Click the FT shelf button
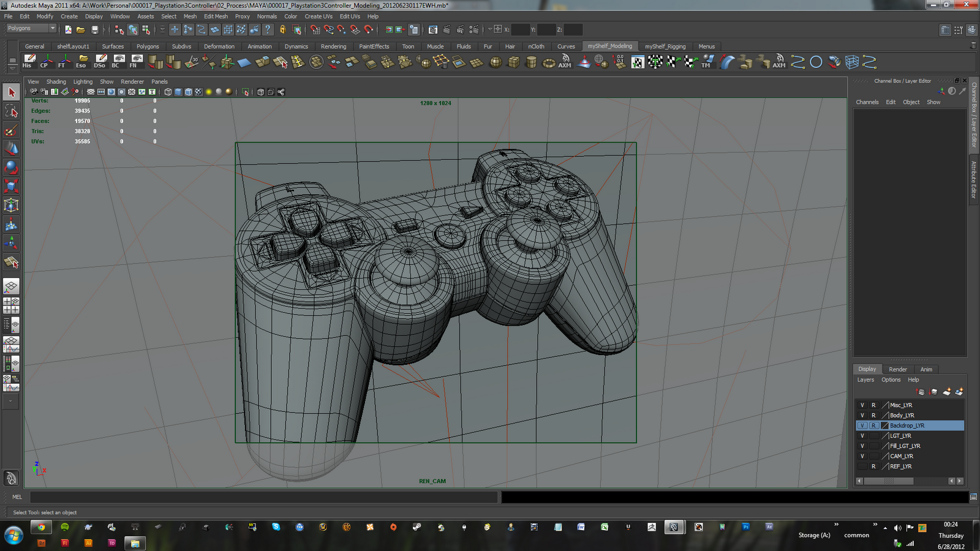This screenshot has width=980, height=551. [x=64, y=61]
